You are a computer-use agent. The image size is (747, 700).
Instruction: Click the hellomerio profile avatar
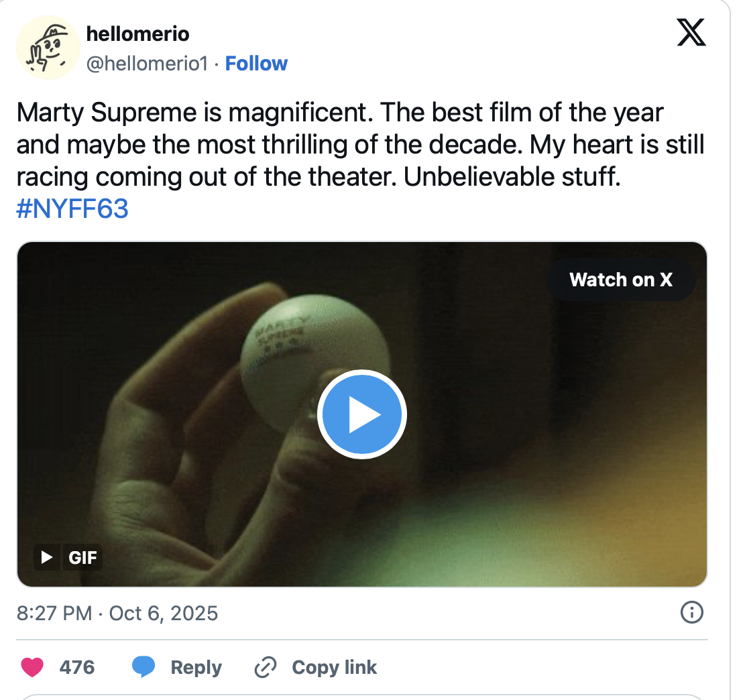pyautogui.click(x=47, y=48)
